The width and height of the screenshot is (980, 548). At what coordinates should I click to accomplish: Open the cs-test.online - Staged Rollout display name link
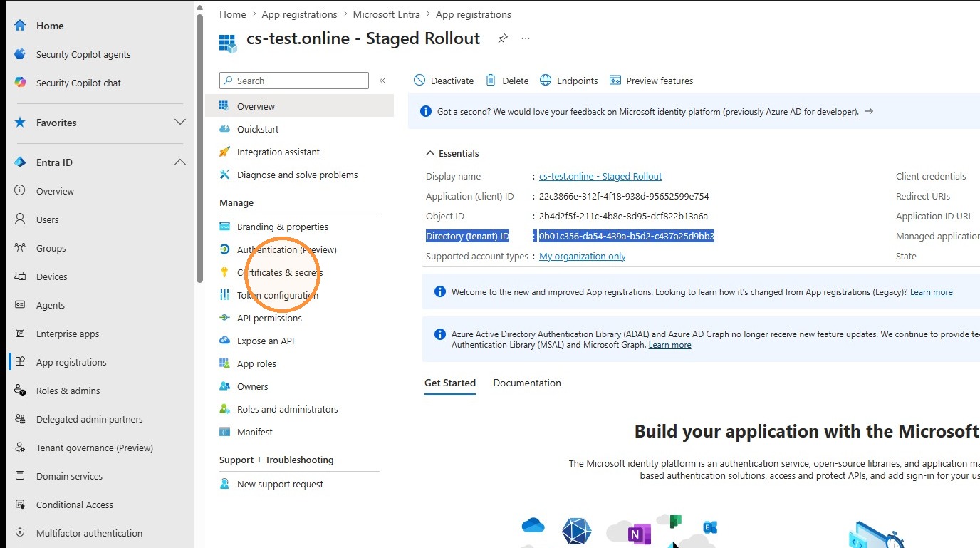pos(600,176)
